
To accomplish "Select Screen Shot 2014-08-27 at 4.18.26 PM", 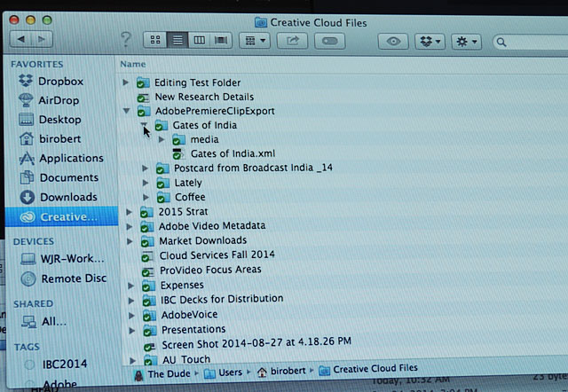I will click(256, 342).
